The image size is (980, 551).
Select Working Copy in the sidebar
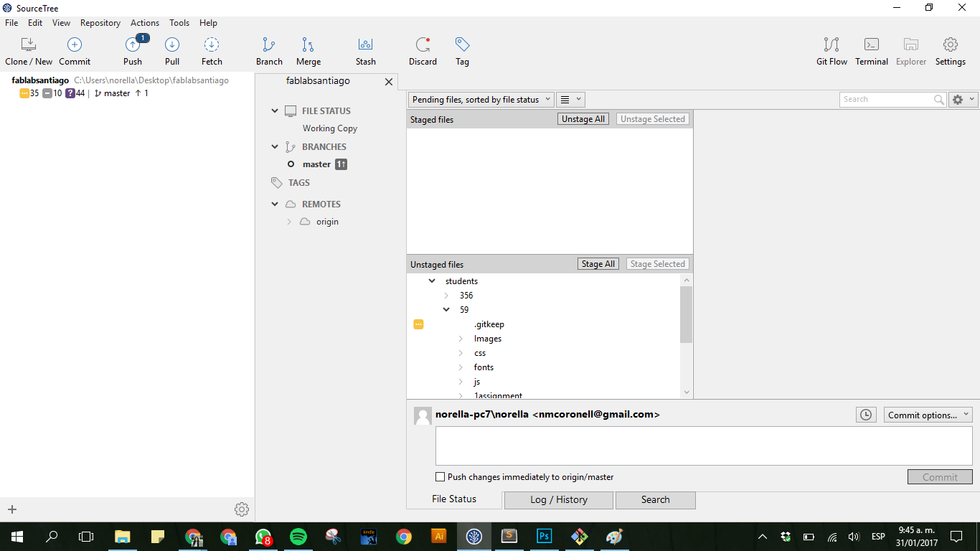[x=330, y=128]
